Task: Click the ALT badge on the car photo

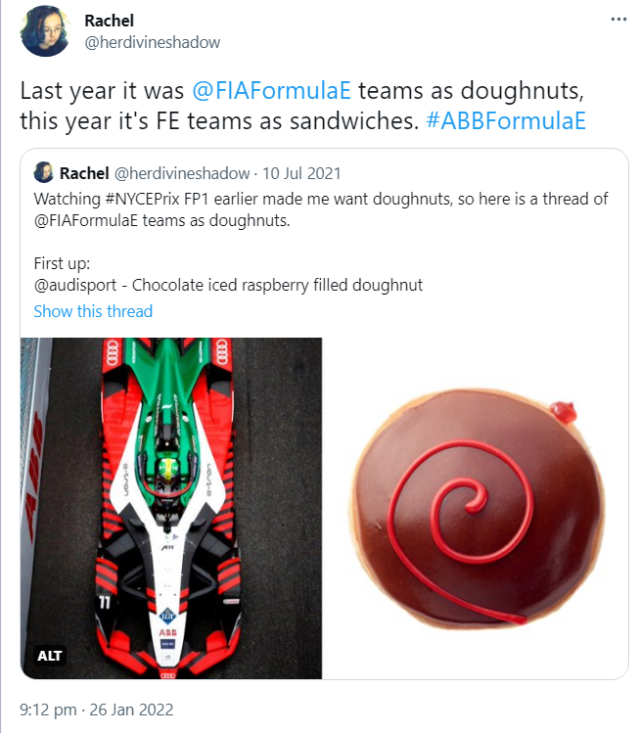Action: coord(49,656)
